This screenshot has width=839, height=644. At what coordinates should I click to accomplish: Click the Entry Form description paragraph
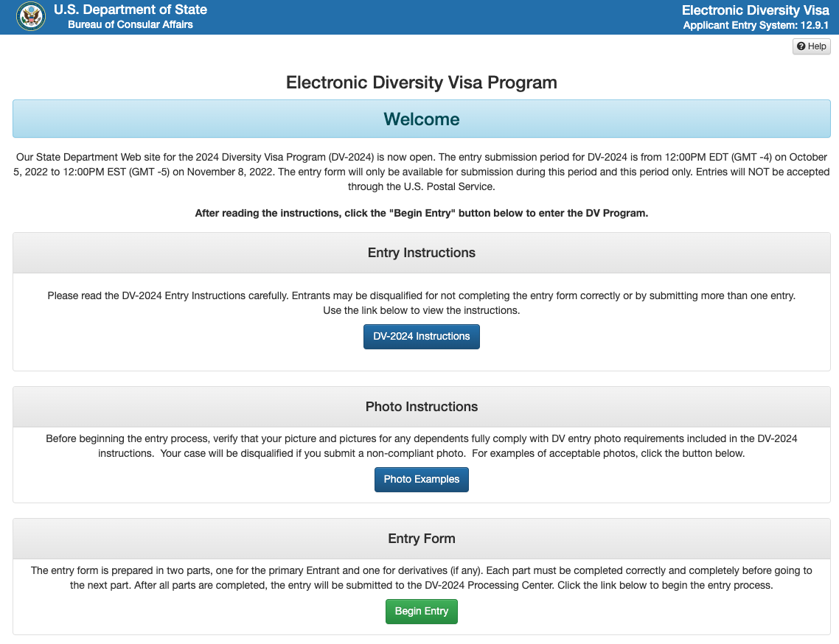coord(421,578)
